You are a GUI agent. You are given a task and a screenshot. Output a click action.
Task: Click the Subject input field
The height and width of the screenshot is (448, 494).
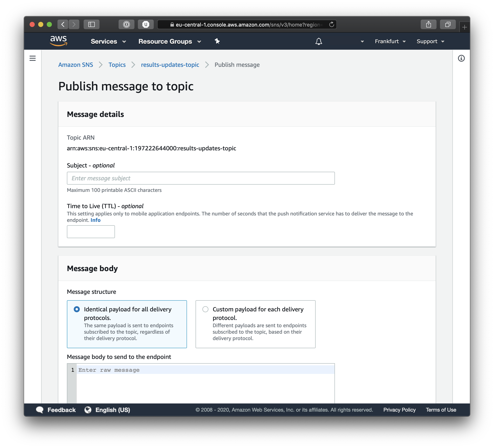pos(200,178)
